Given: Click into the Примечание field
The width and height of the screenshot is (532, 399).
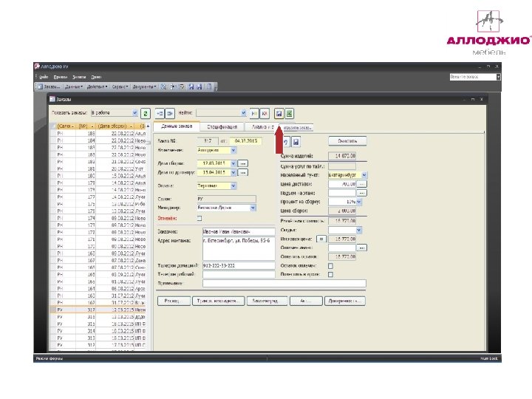Looking at the screenshot, I should tap(284, 283).
